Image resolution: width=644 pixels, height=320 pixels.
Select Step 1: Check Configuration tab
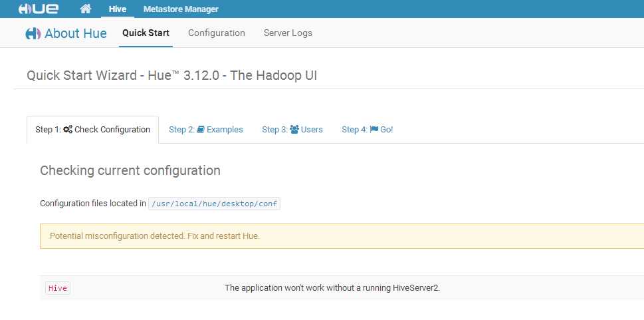[x=92, y=130]
